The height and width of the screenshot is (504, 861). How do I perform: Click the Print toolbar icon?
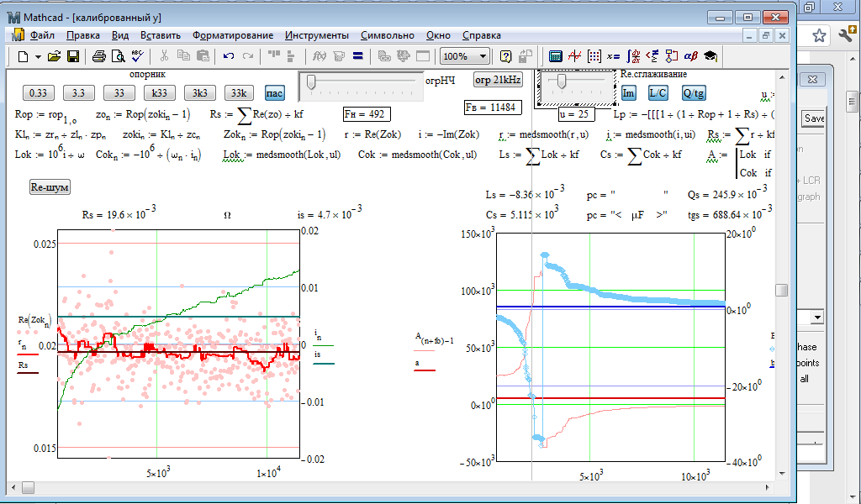98,56
